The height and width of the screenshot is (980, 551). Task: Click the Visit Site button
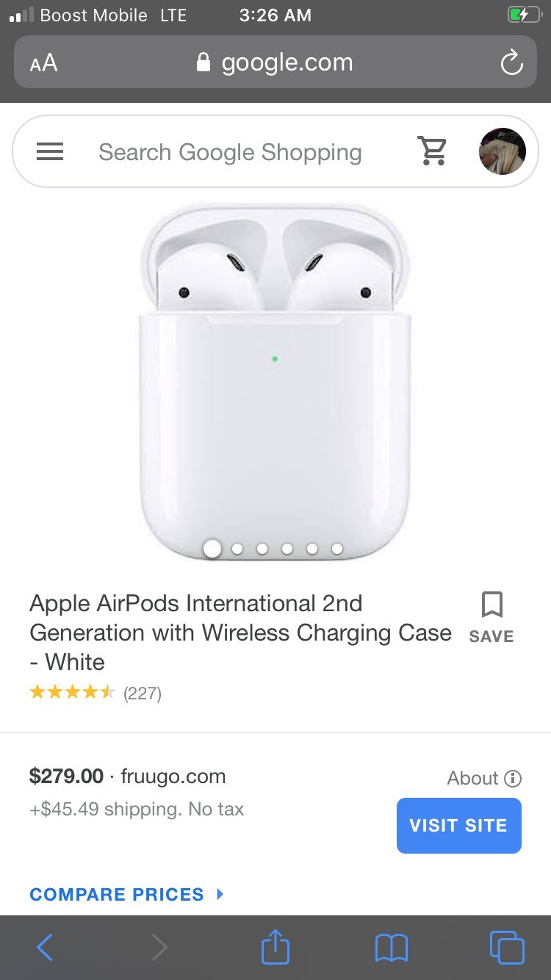tap(459, 826)
